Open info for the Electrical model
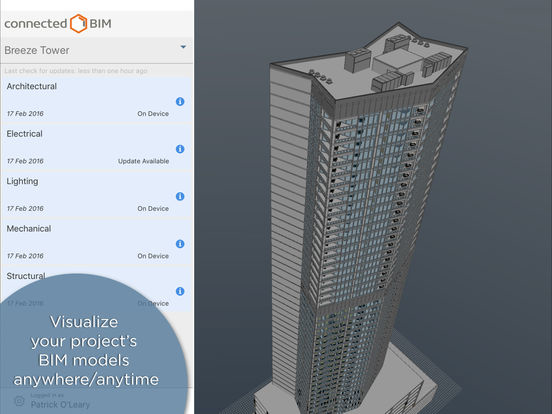 [180, 149]
